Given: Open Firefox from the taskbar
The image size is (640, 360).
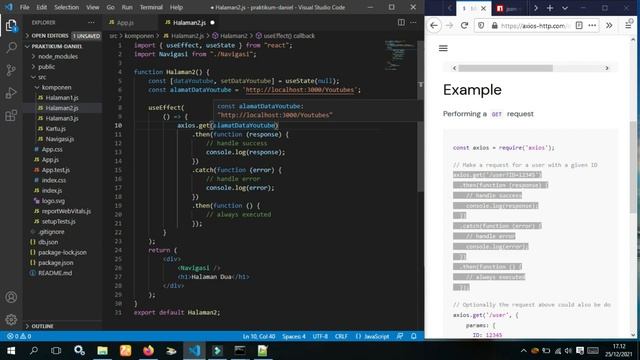Looking at the screenshot, I should (x=148, y=351).
